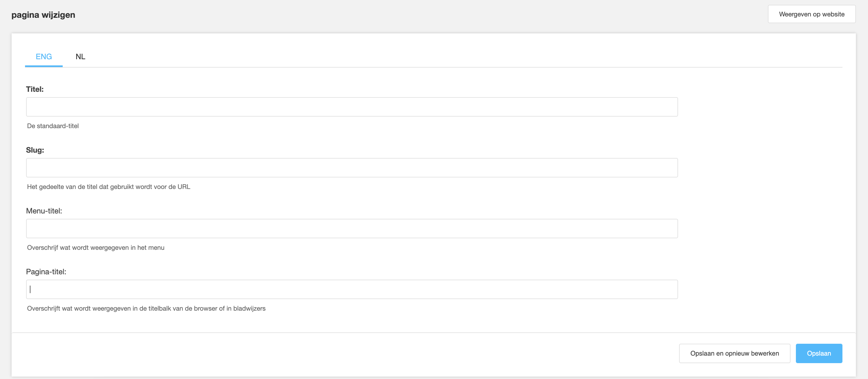Save the page with the blue Opslaan button
This screenshot has height=379, width=868.
click(x=819, y=353)
